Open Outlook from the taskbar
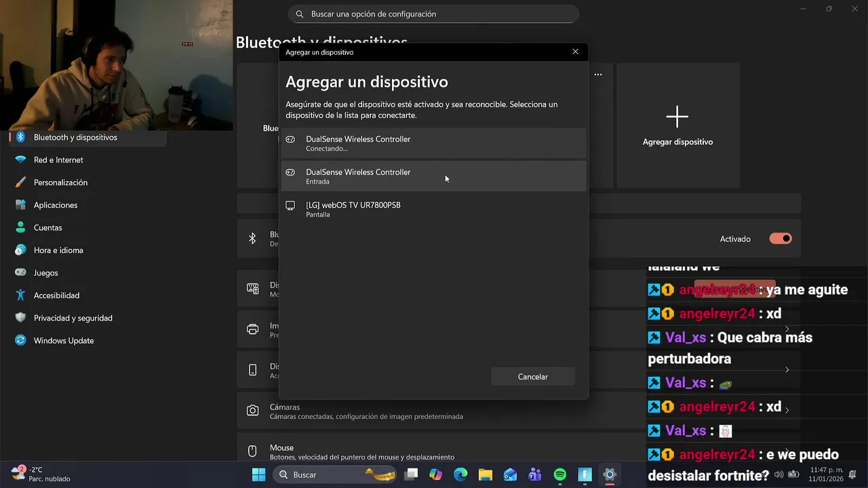This screenshot has width=868, height=488. point(510,474)
